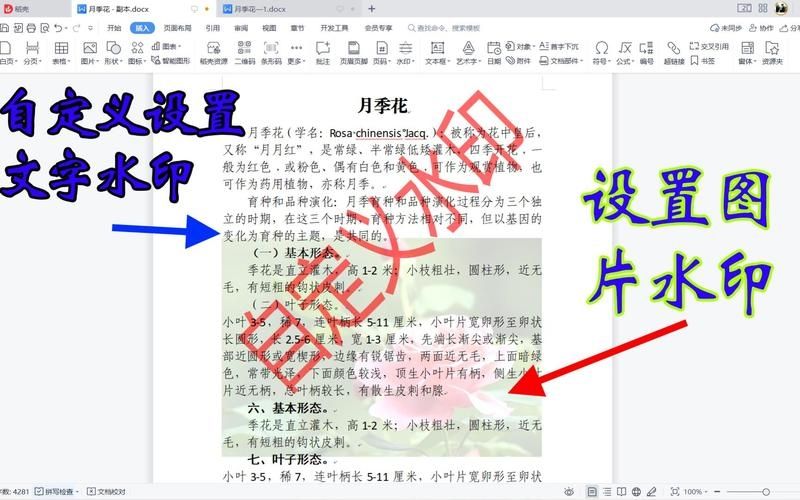This screenshot has height=500, width=800.
Task: Click the save icon in quick access
Action: click(5, 28)
